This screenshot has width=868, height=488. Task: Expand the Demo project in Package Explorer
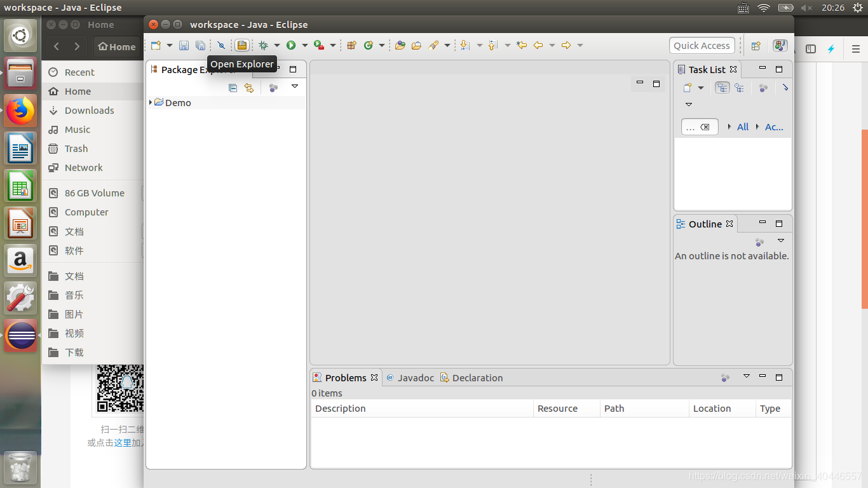(151, 102)
